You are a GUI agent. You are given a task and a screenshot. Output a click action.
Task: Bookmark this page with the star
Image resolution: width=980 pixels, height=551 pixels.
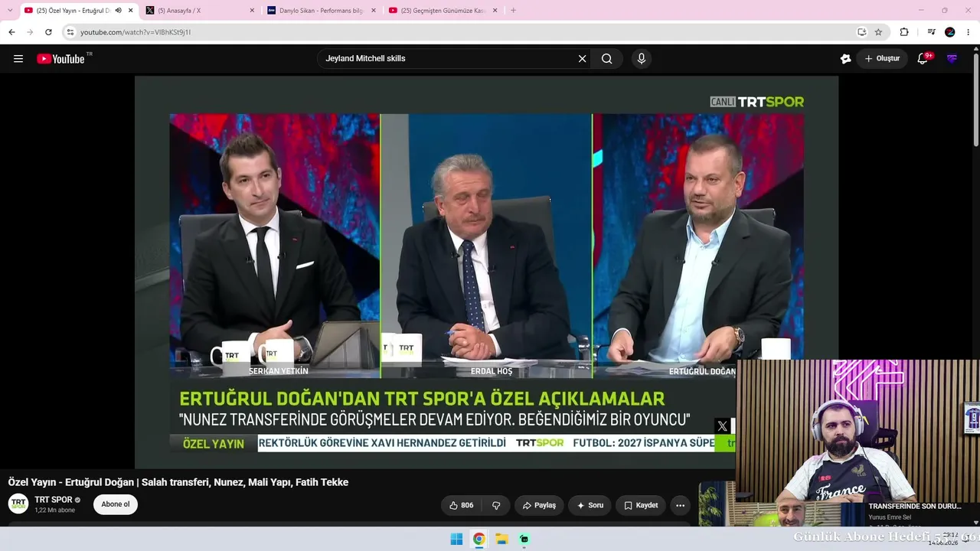point(878,32)
